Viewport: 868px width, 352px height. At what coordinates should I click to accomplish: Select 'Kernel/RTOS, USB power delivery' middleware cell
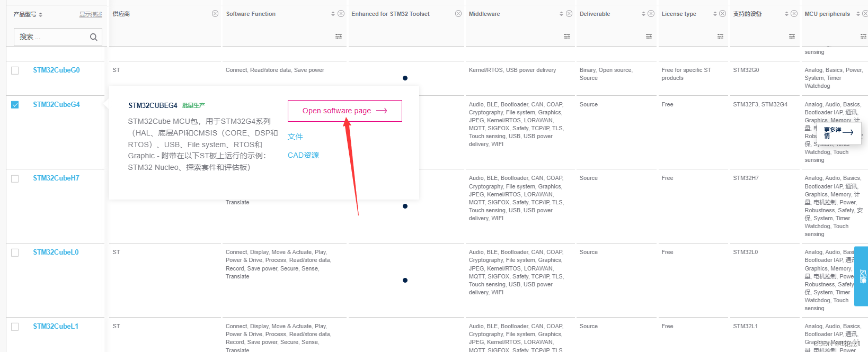(x=512, y=70)
